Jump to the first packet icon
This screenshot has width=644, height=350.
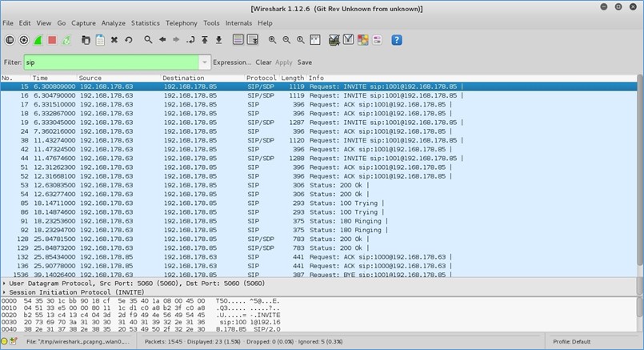pyautogui.click(x=205, y=40)
